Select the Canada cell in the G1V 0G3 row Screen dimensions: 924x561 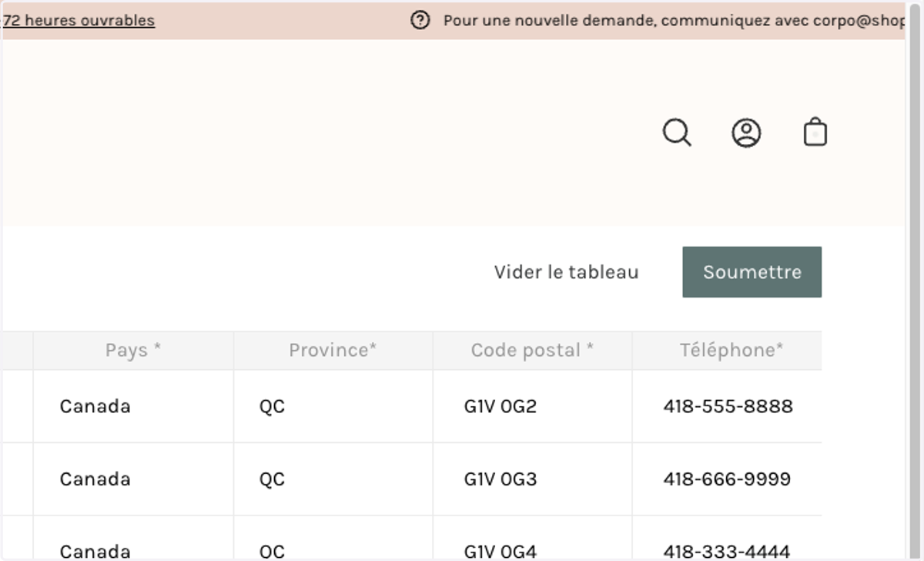tap(133, 479)
